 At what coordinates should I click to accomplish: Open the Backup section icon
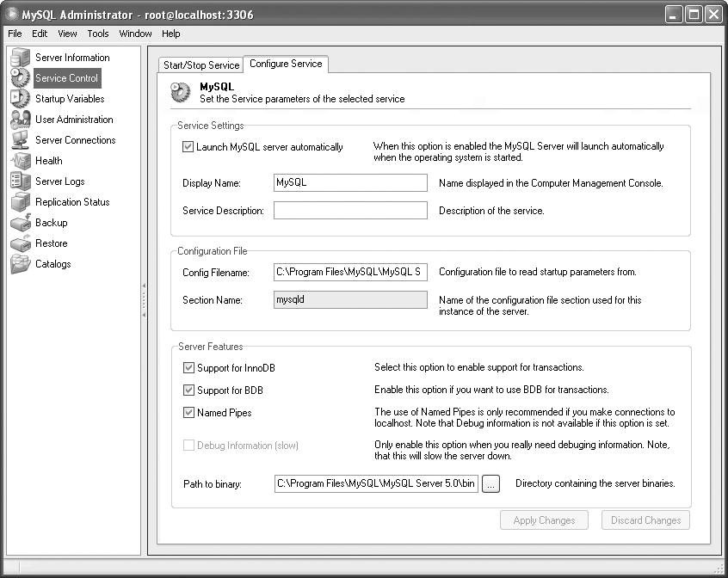20,223
